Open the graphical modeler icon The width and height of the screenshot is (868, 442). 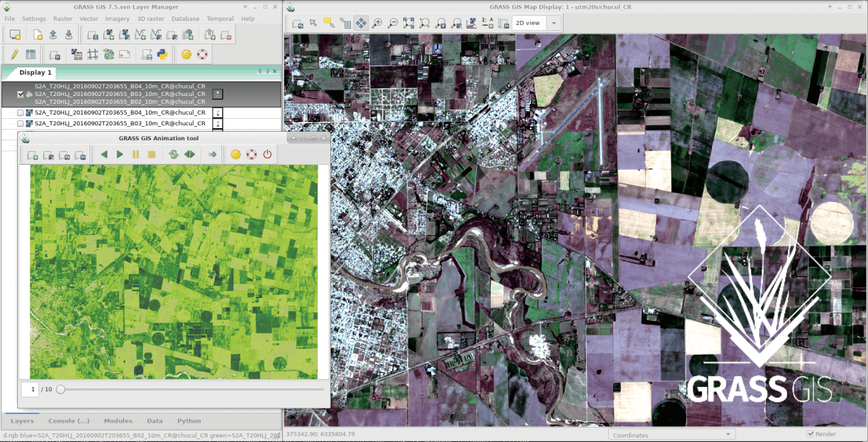[108, 54]
